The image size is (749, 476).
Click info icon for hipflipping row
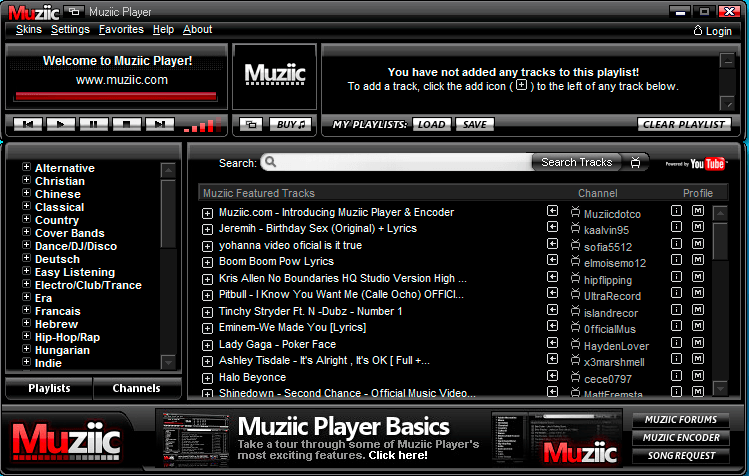coord(676,276)
